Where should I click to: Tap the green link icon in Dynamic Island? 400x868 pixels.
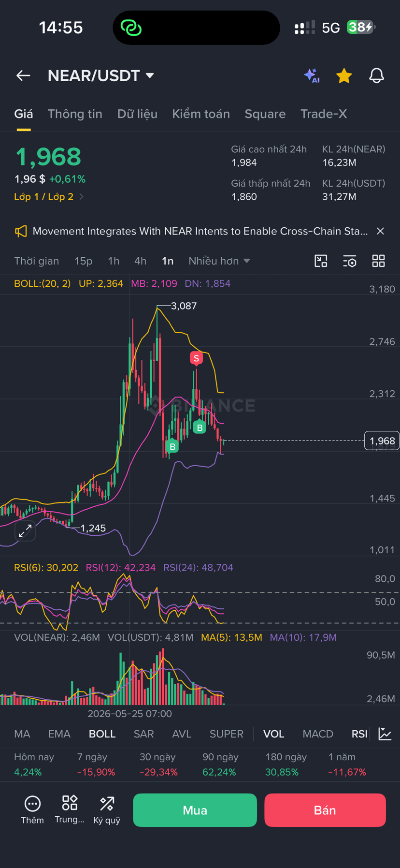131,28
